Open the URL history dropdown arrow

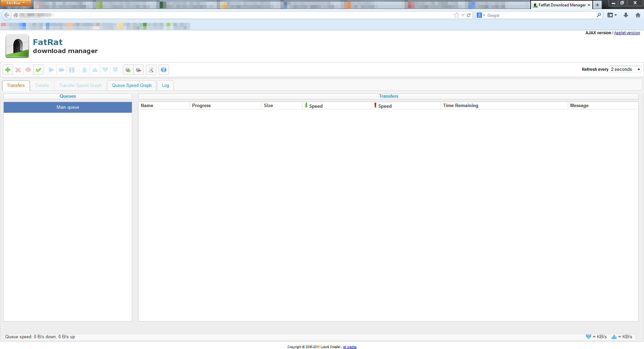pos(463,15)
